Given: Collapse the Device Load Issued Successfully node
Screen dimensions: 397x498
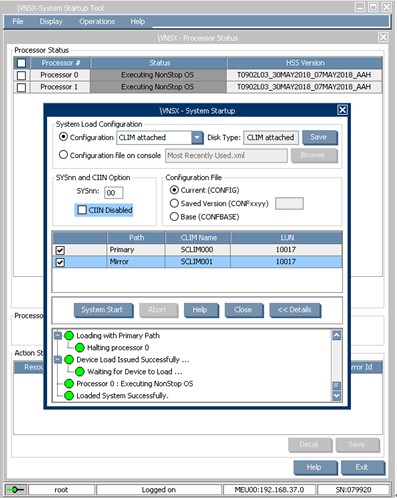Looking at the screenshot, I should (x=58, y=359).
